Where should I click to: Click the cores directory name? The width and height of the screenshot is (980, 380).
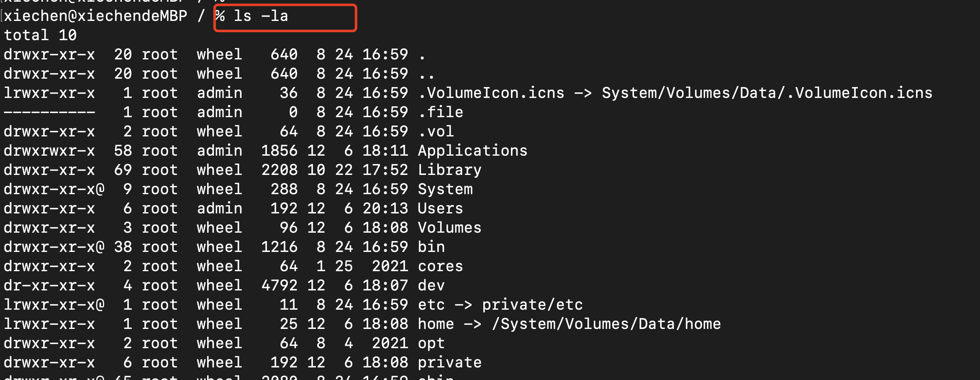441,266
